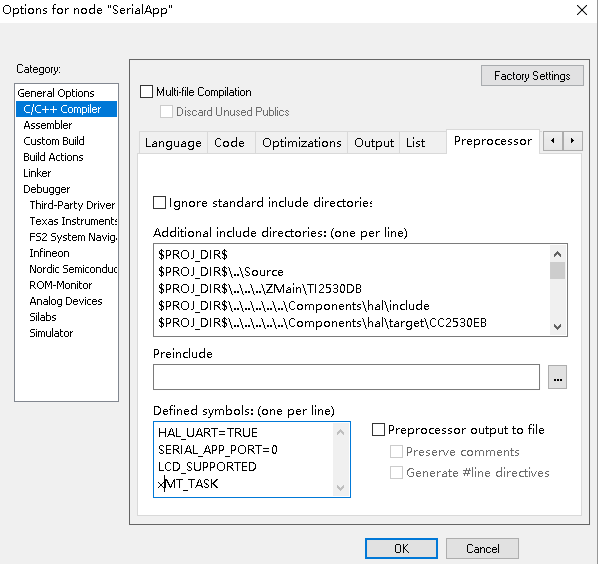The image size is (598, 564).
Task: Click the Preinclude browse ellipsis button
Action: click(557, 377)
